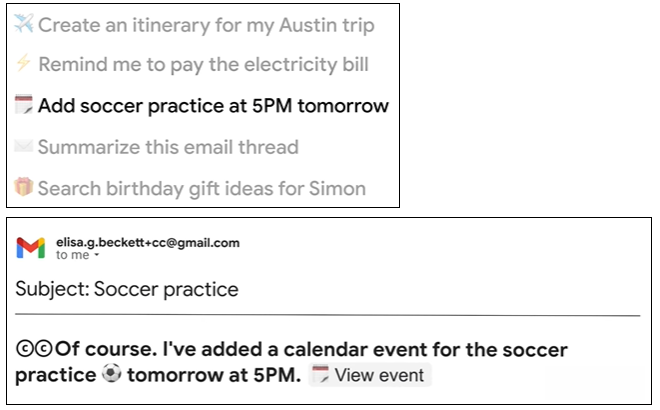The width and height of the screenshot is (660, 410).
Task: Click the 'Subject: Soccer practice' line
Action: click(127, 290)
